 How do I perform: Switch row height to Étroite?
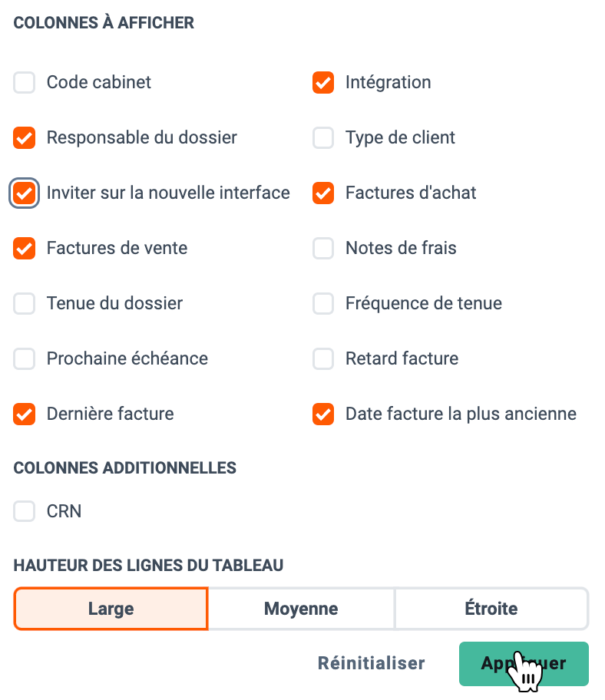[x=491, y=609]
